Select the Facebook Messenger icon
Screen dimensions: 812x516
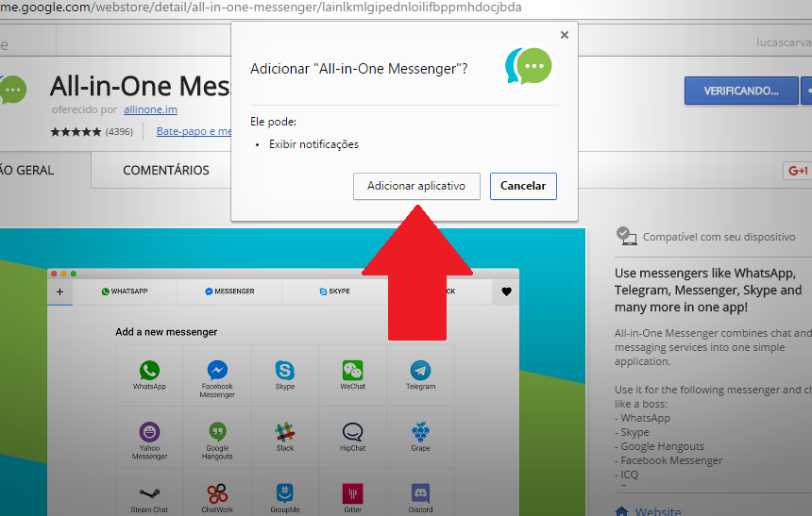pos(217,371)
